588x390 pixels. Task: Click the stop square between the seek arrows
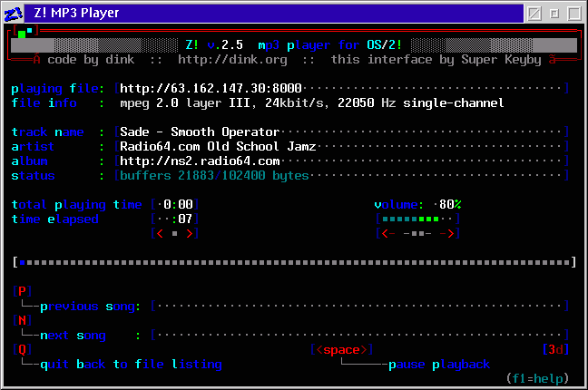pyautogui.click(x=175, y=234)
